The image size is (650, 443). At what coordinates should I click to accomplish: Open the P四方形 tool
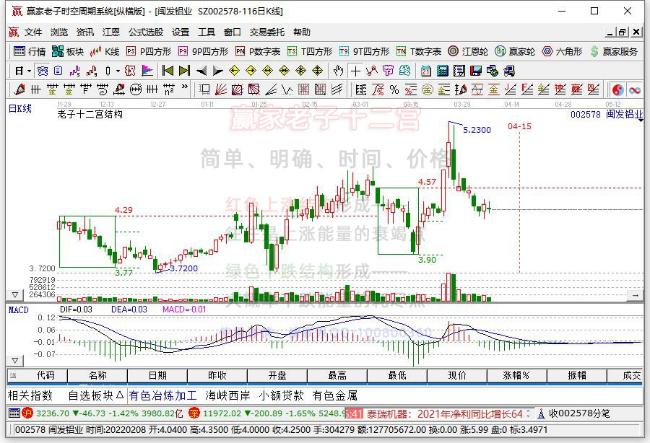149,51
